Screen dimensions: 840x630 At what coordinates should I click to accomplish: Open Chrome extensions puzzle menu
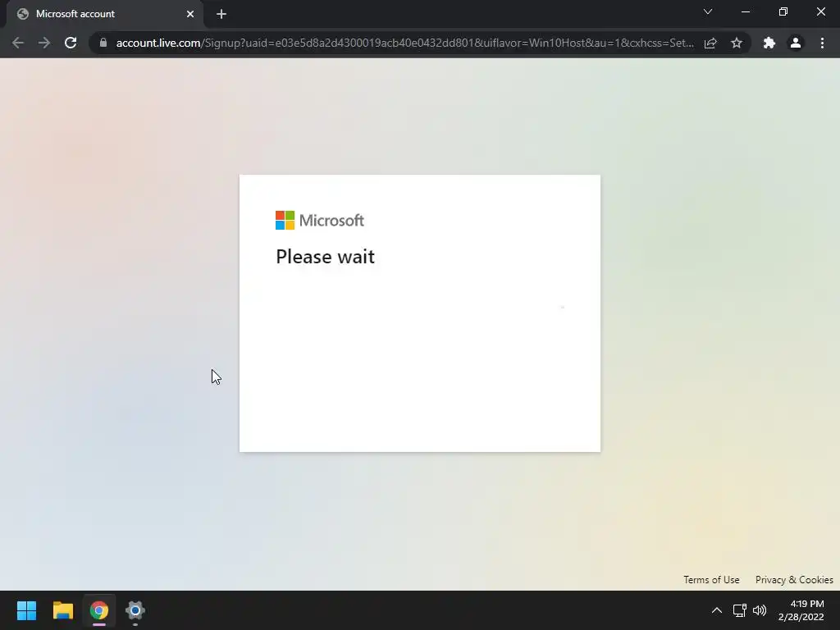pyautogui.click(x=769, y=43)
